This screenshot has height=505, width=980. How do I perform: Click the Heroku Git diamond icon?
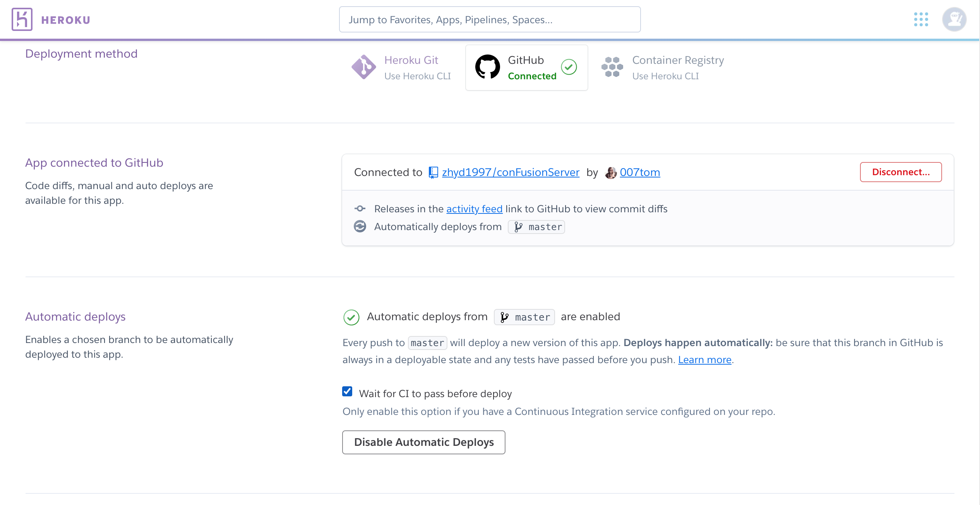pos(363,67)
